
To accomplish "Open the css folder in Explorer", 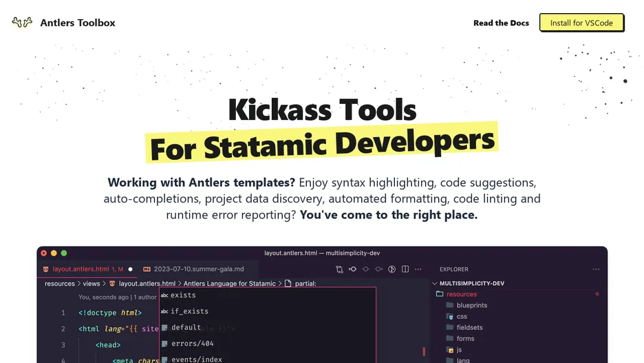I will (462, 316).
